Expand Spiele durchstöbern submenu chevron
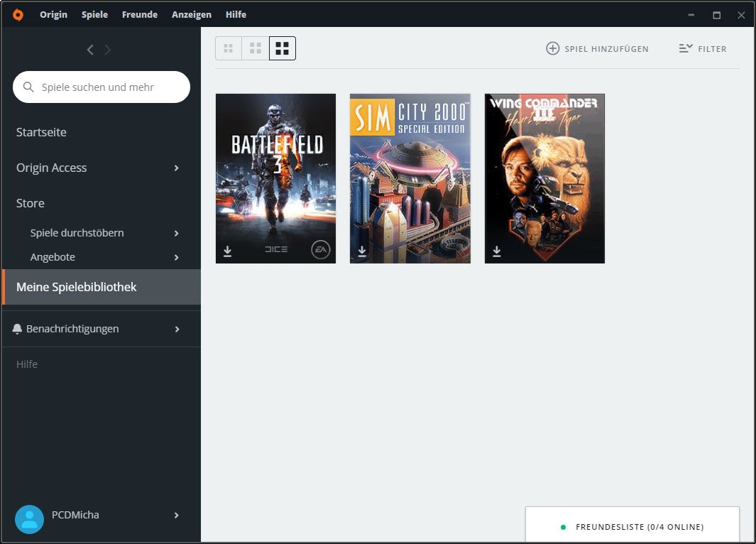 coord(177,233)
